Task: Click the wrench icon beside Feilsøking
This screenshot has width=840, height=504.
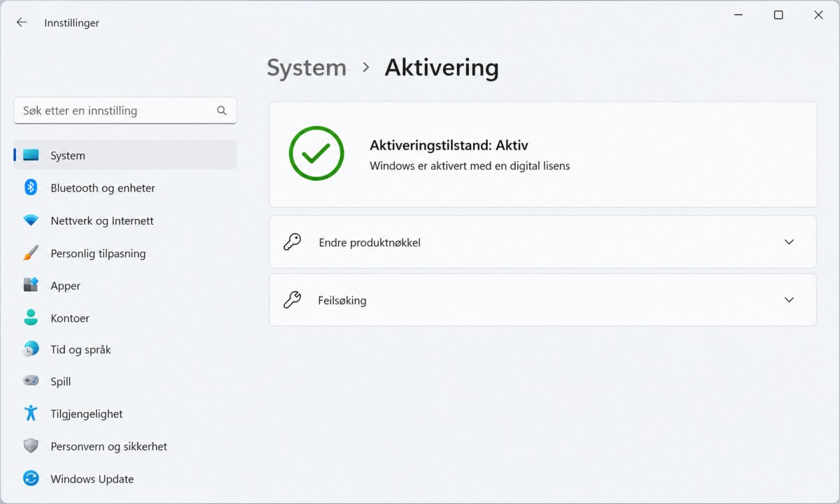Action: pos(293,300)
